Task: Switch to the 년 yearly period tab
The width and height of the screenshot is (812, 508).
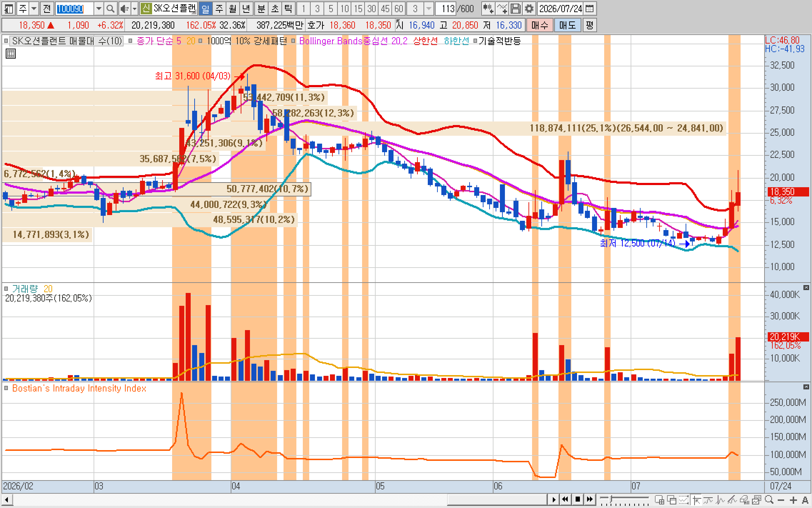Action: pos(246,9)
